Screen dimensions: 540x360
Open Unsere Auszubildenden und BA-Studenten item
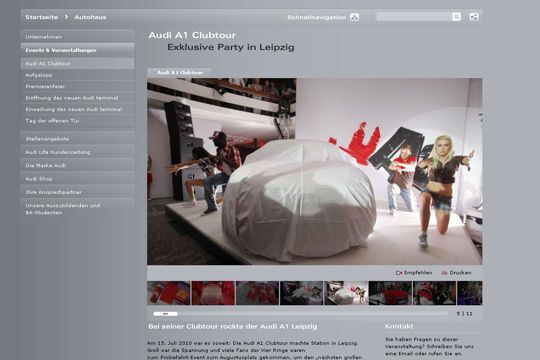pyautogui.click(x=77, y=209)
